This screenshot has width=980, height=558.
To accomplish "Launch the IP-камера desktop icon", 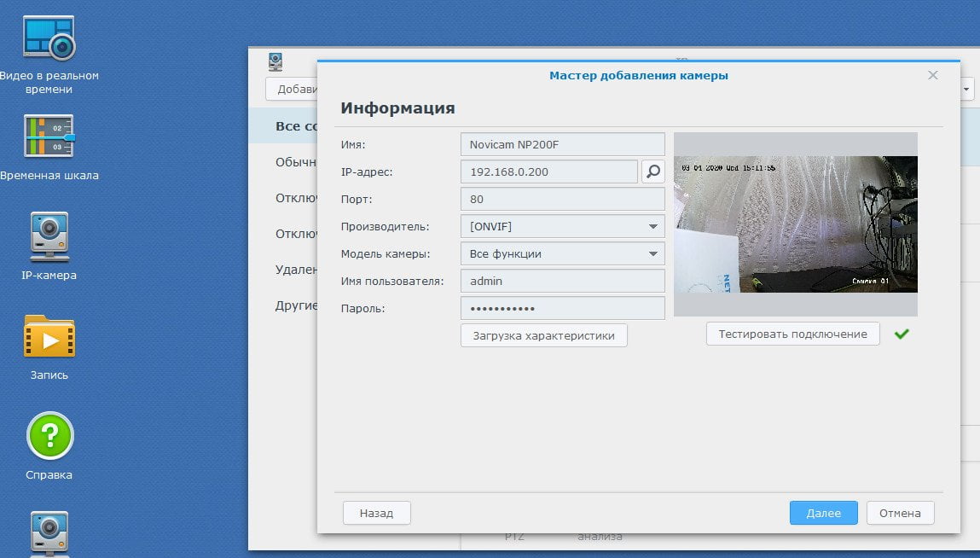I will [49, 236].
